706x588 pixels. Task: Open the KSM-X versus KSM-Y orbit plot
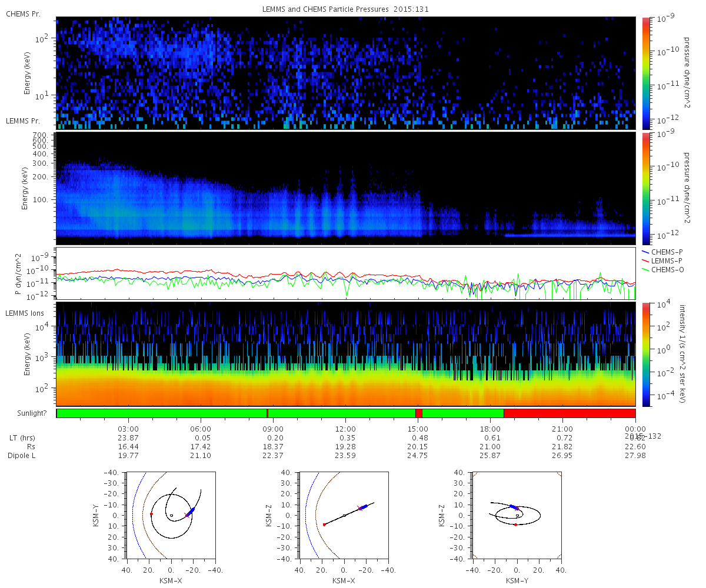171,515
